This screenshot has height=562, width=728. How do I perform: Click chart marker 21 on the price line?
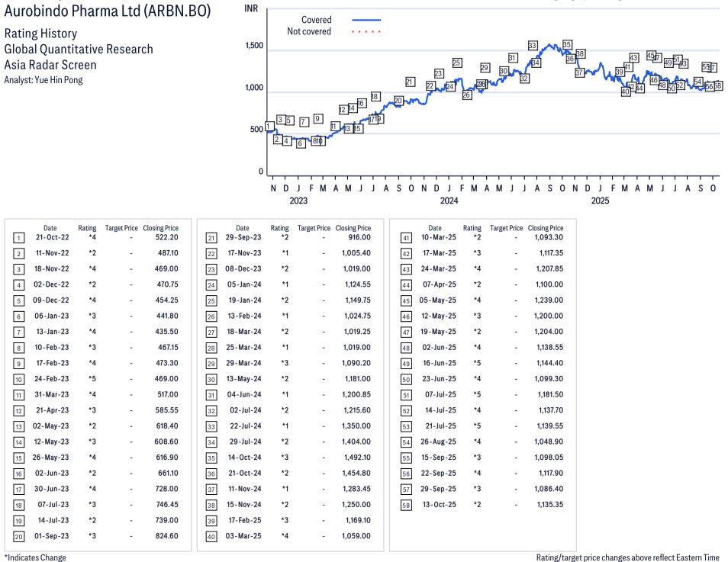[410, 82]
